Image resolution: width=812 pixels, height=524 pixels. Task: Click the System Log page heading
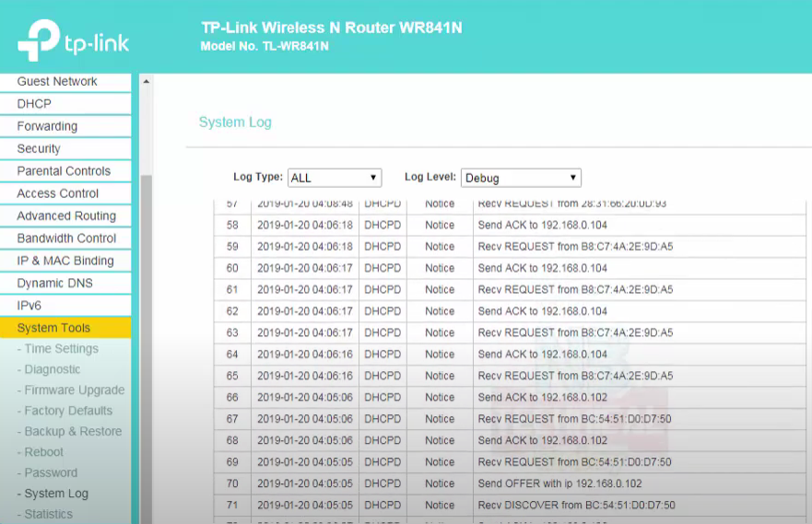point(235,122)
